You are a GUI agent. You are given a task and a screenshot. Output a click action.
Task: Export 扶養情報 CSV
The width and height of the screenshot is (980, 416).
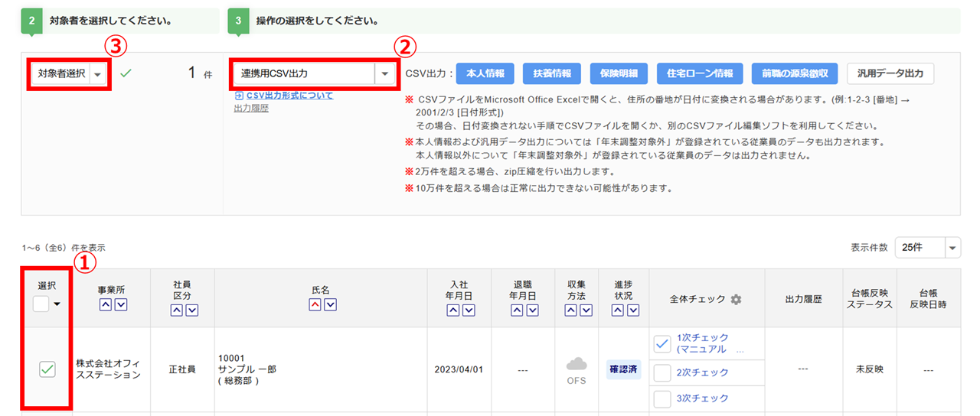(x=551, y=73)
